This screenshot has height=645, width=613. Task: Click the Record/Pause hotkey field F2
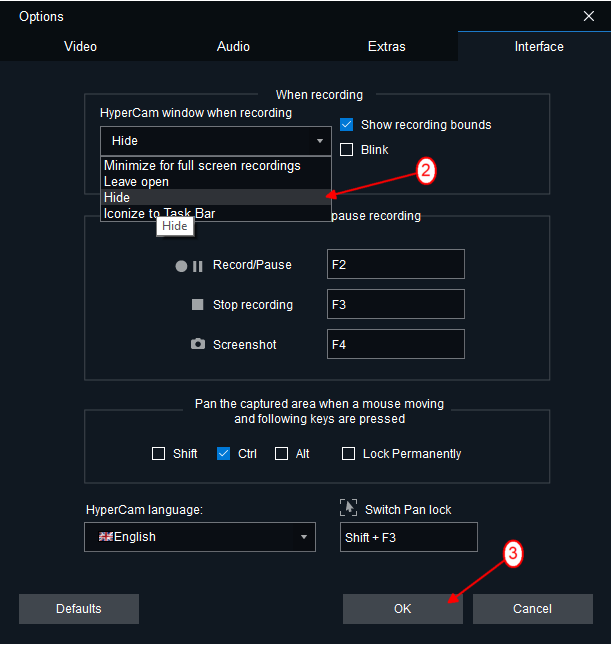tap(396, 264)
